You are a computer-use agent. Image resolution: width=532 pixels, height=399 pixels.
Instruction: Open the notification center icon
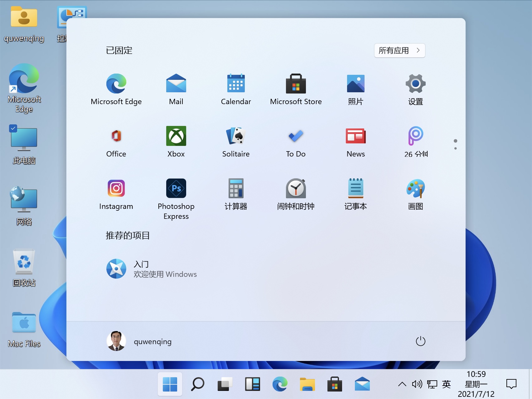(511, 384)
